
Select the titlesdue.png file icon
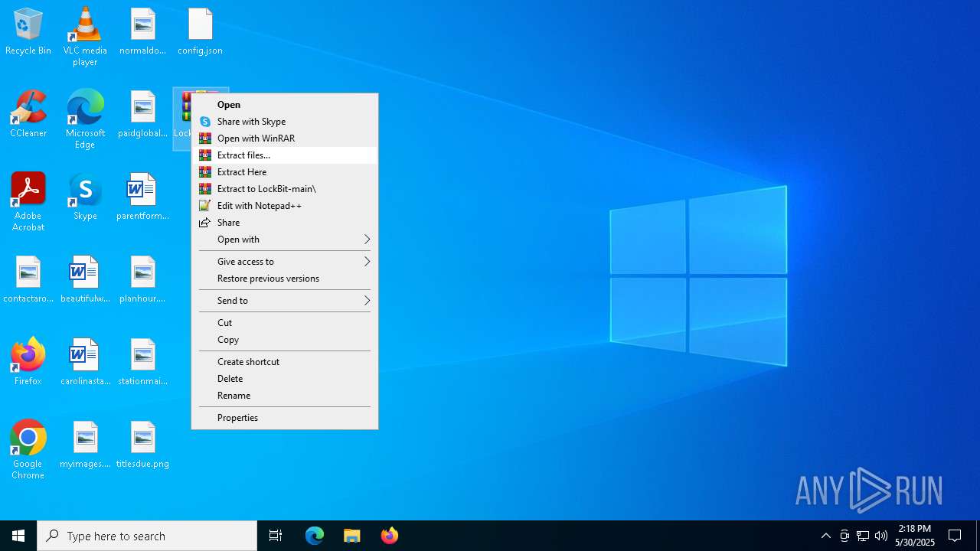142,445
